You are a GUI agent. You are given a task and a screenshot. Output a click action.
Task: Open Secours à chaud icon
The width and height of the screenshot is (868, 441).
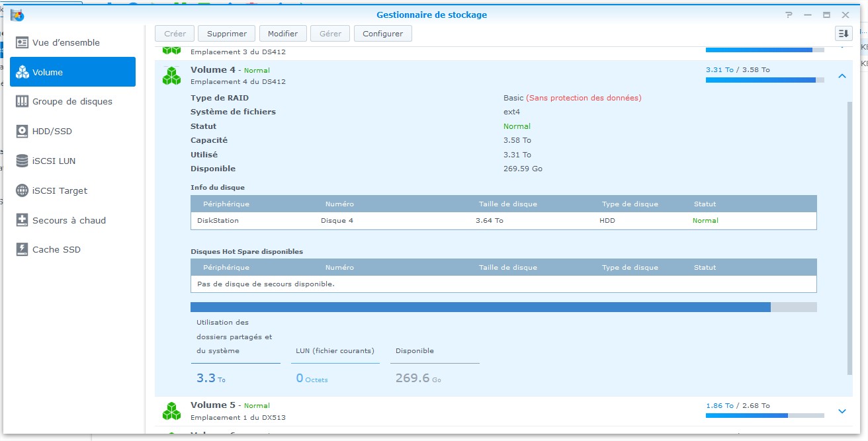tap(22, 220)
